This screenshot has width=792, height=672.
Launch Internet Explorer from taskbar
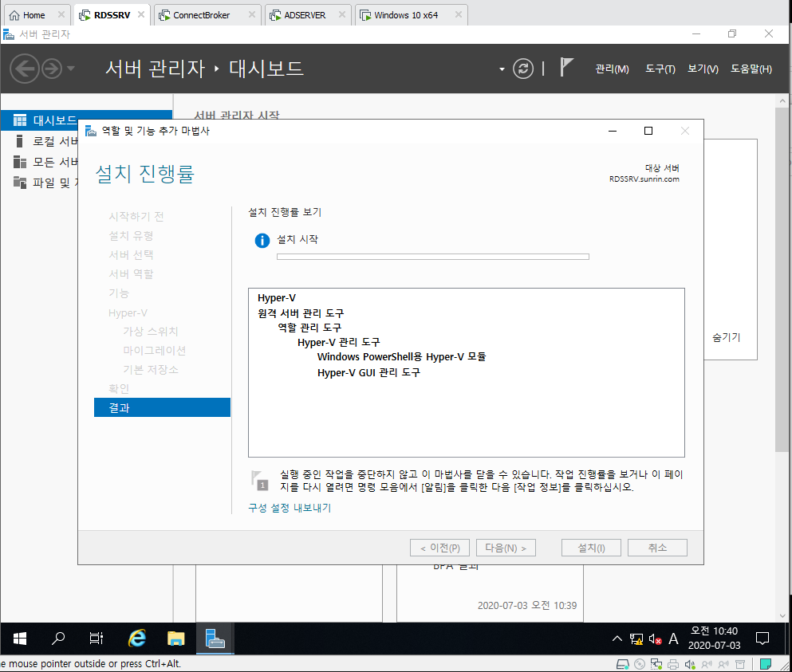(137, 639)
